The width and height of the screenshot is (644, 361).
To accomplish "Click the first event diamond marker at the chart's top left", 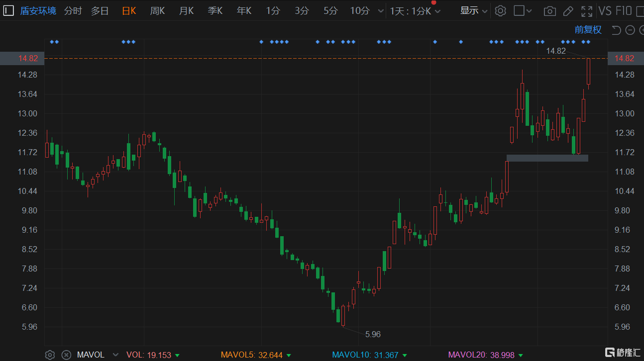I will coord(52,42).
